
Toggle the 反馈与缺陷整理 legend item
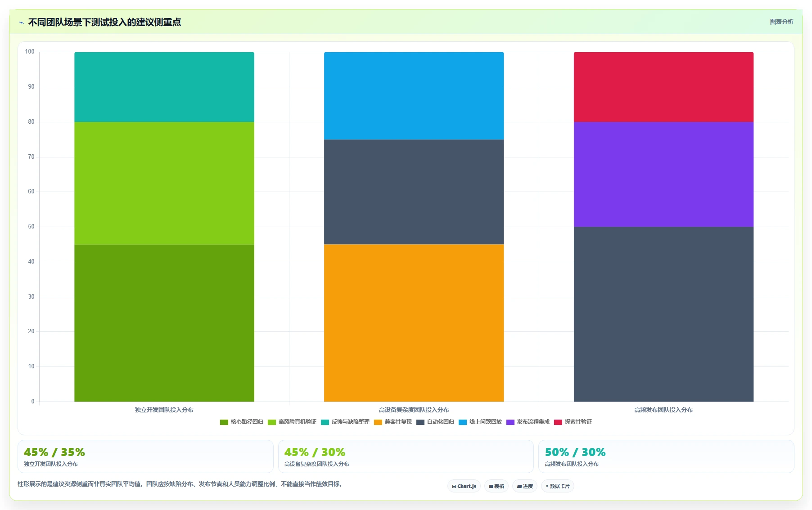[x=345, y=422]
